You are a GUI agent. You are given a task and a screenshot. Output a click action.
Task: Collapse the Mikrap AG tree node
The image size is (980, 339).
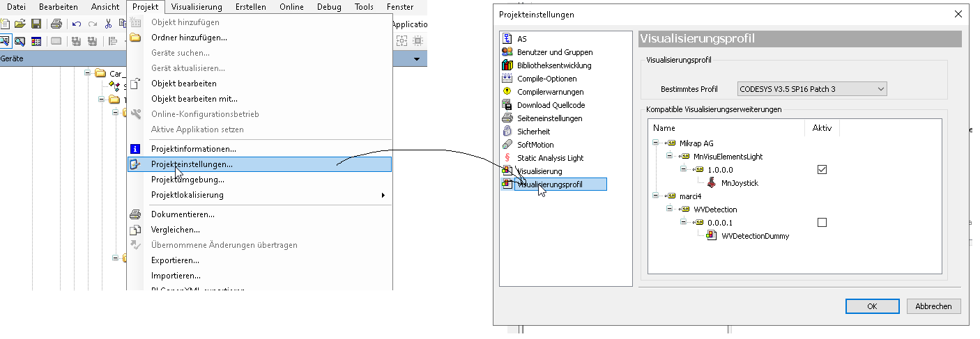click(x=655, y=143)
